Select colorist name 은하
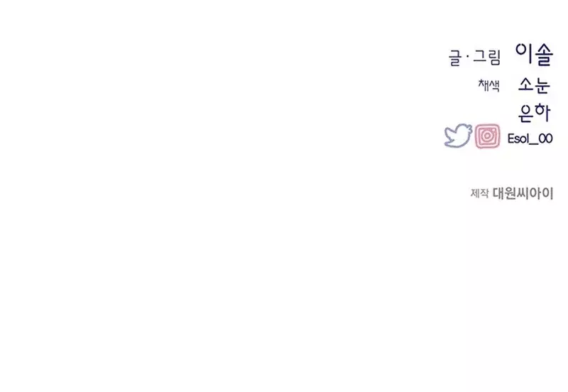The width and height of the screenshot is (568, 392). [535, 113]
